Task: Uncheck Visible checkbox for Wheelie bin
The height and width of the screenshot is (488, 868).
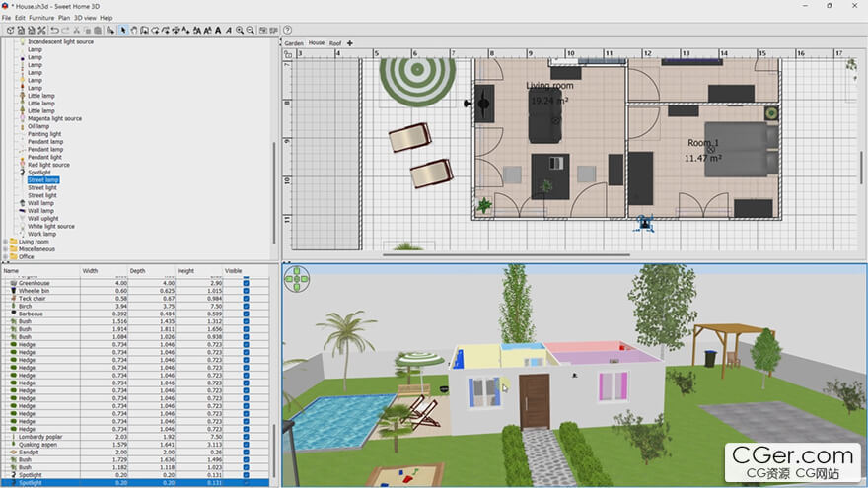Action: (x=246, y=291)
